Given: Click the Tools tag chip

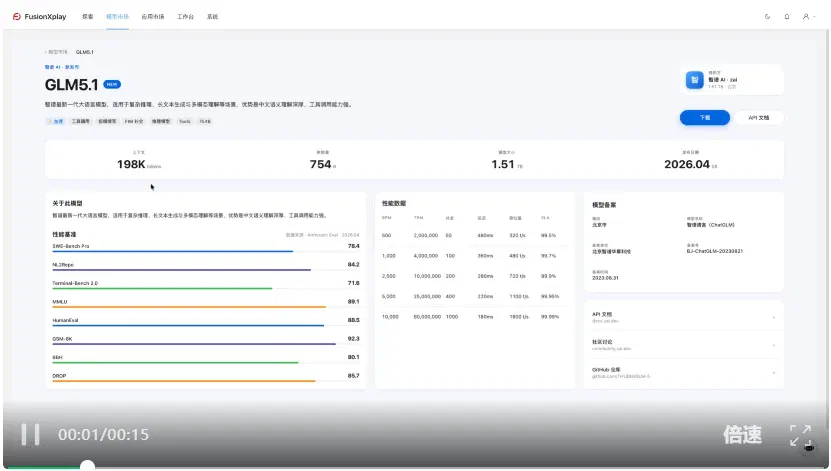Looking at the screenshot, I should click(184, 121).
